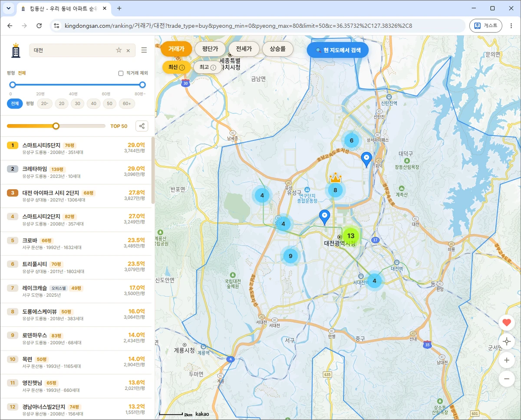This screenshot has height=420, width=521.
Task: Switch to the 전세가 ranking tab
Action: (244, 49)
